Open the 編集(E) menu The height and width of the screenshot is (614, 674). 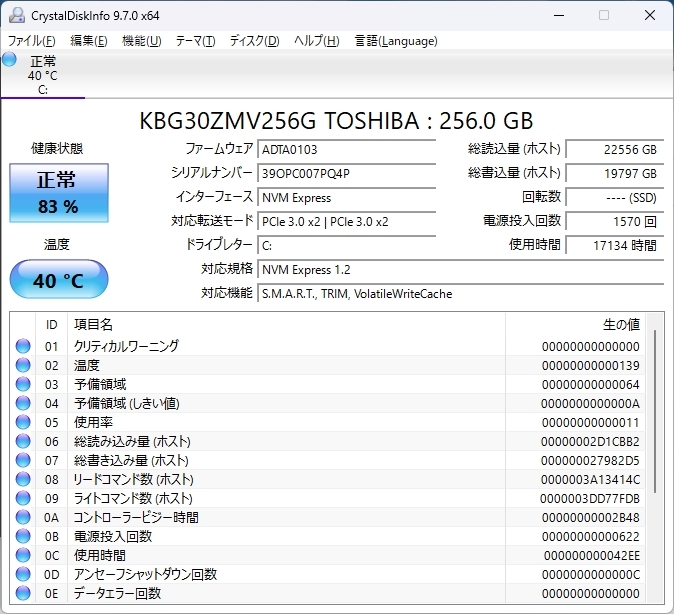point(89,41)
